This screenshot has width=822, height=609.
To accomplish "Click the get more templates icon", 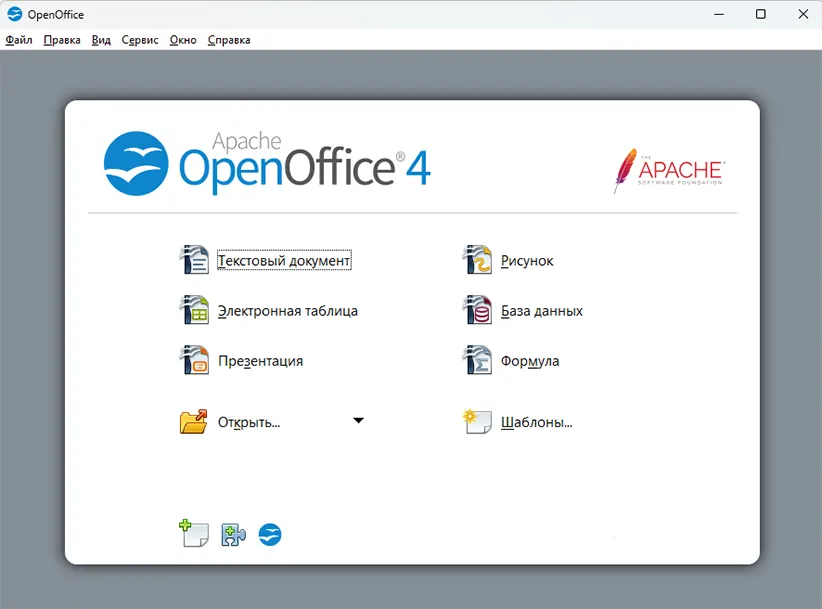I will coord(193,534).
